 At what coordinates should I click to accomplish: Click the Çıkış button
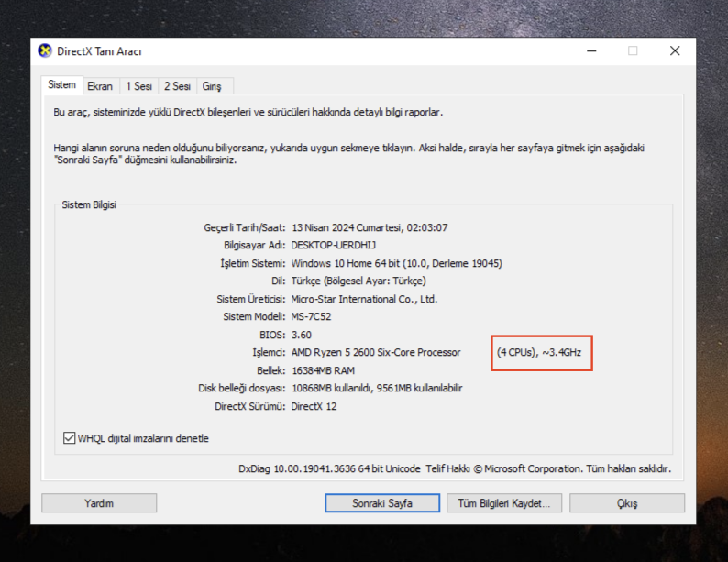pos(627,503)
